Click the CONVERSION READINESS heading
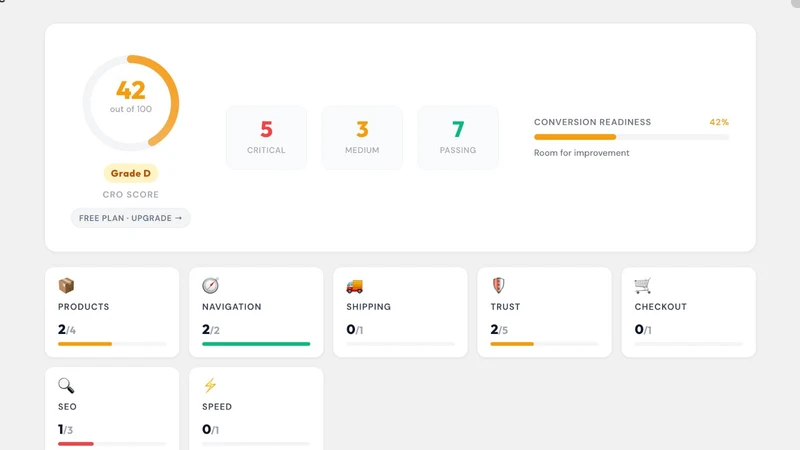800x450 pixels. click(x=592, y=122)
